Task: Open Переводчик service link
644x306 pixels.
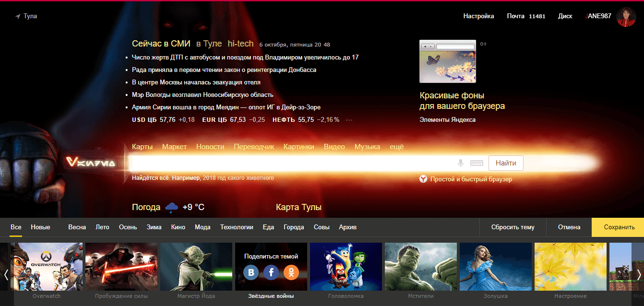Action: click(254, 147)
